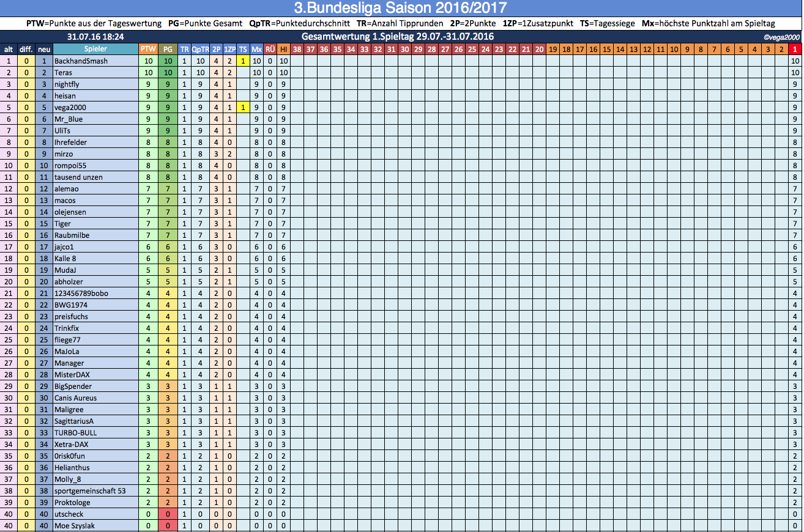
Task: Select the 'diff.' column header
Action: click(x=26, y=49)
